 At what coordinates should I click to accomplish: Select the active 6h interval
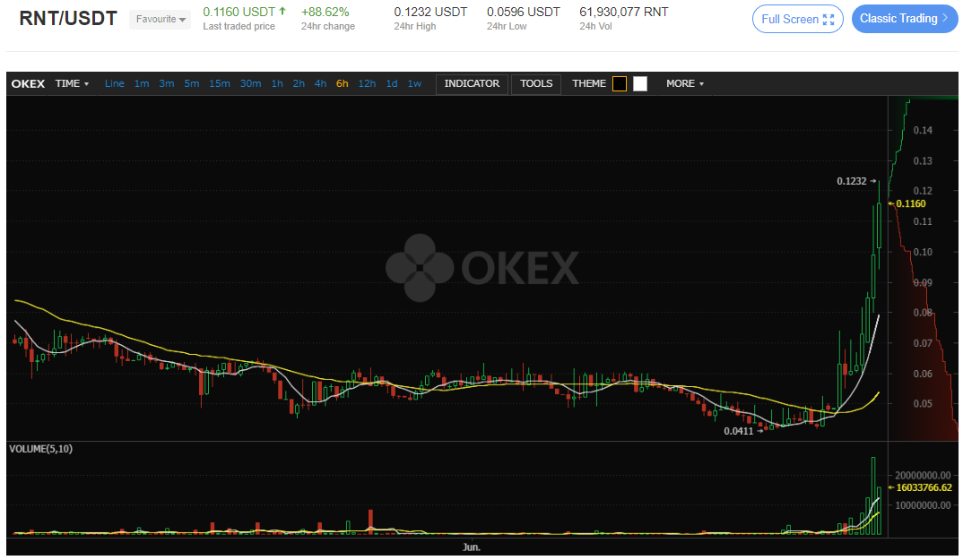pos(343,83)
